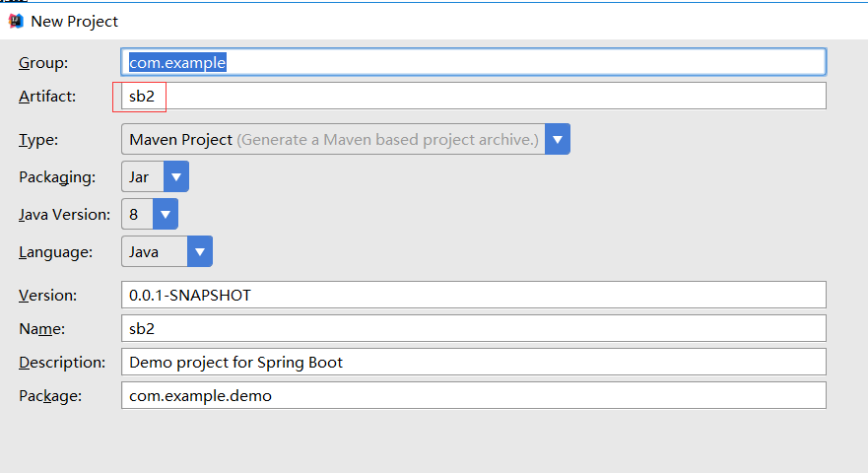Select the Maven Project type combo box
Screen dimensions: 868x473
(x=333, y=139)
